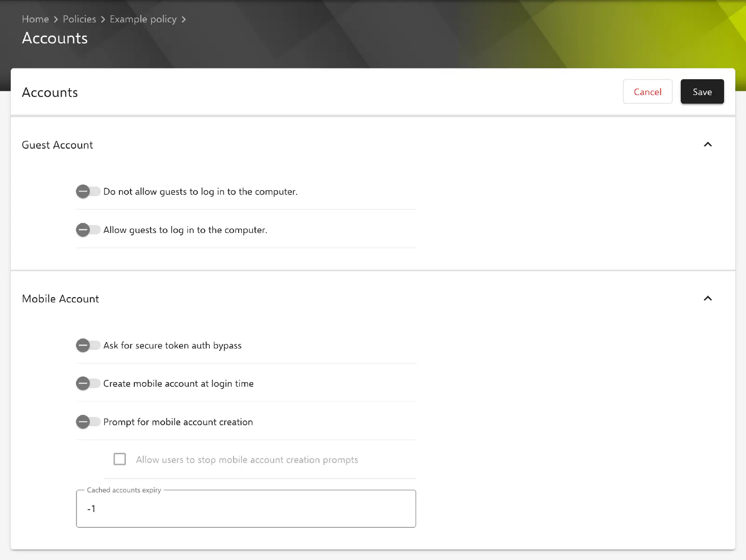Viewport: 746px width, 560px height.
Task: Click the 'Allow guests to log in to the computer.' label
Action: coord(185,230)
